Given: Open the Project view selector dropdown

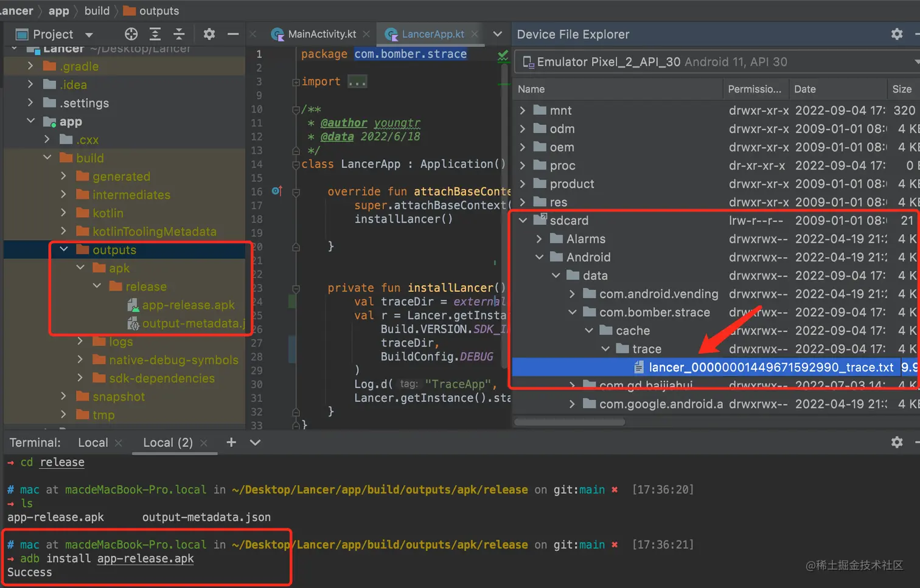Looking at the screenshot, I should [89, 35].
